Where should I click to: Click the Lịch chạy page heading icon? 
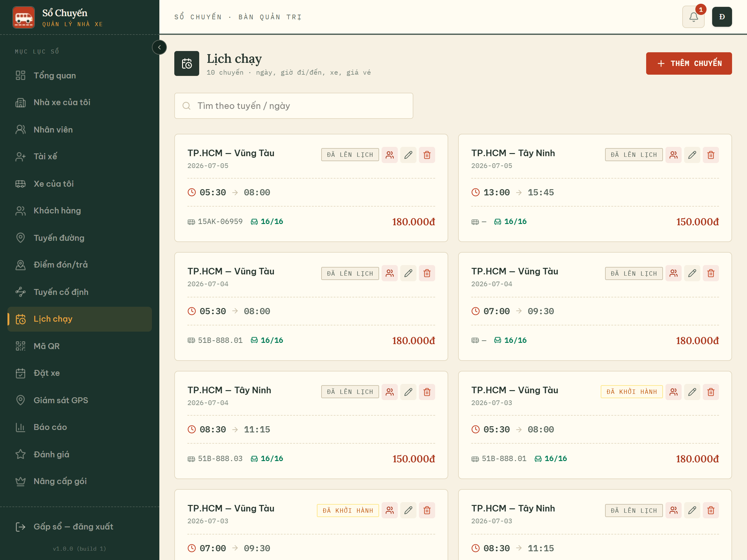pos(187,63)
